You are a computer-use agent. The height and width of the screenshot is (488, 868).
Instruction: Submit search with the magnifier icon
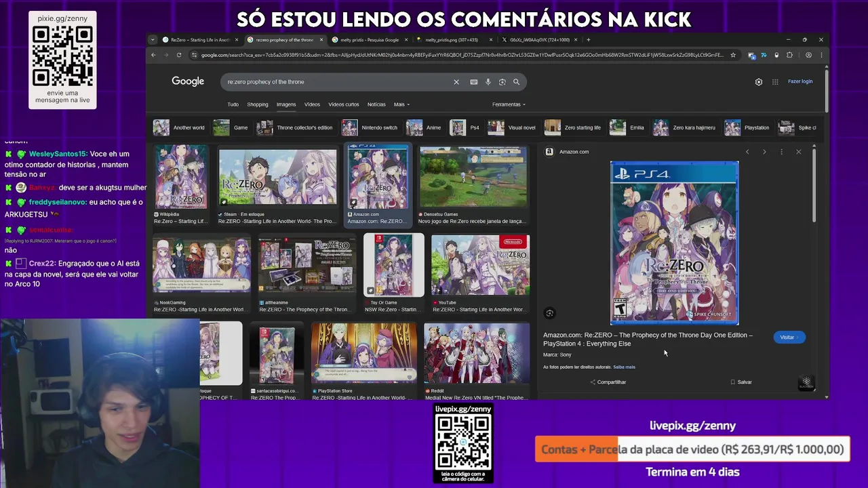pyautogui.click(x=516, y=82)
